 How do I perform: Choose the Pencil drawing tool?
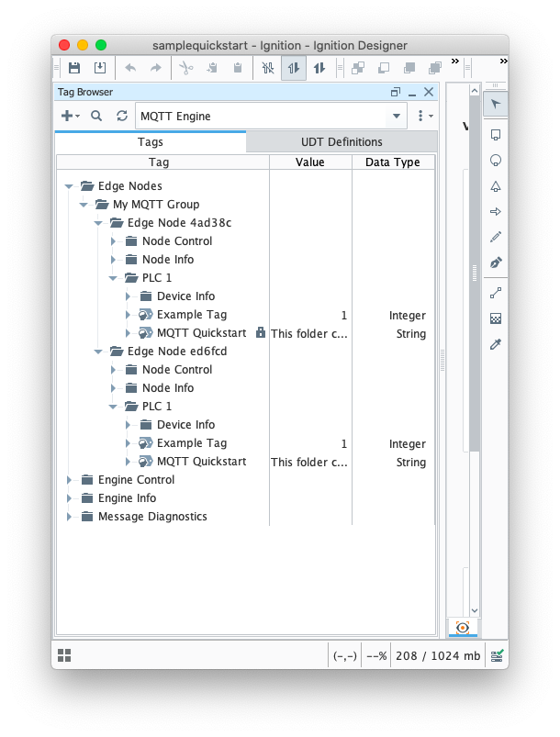(x=496, y=237)
